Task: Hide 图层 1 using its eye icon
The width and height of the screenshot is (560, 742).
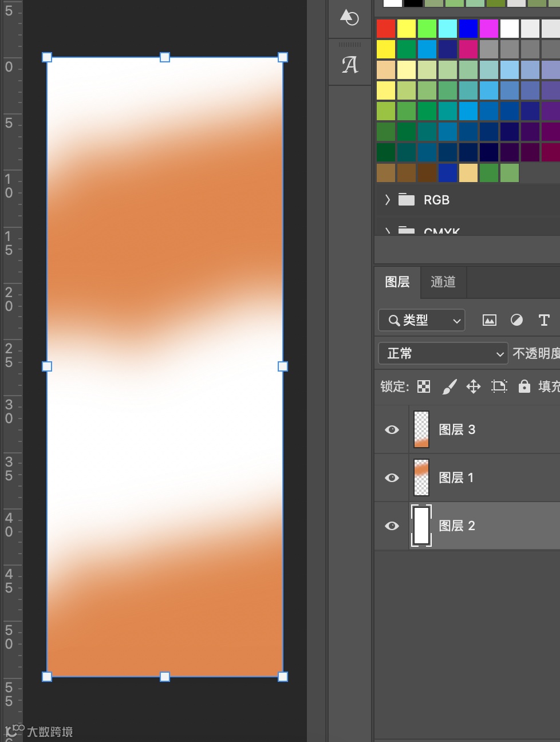Action: 392,478
